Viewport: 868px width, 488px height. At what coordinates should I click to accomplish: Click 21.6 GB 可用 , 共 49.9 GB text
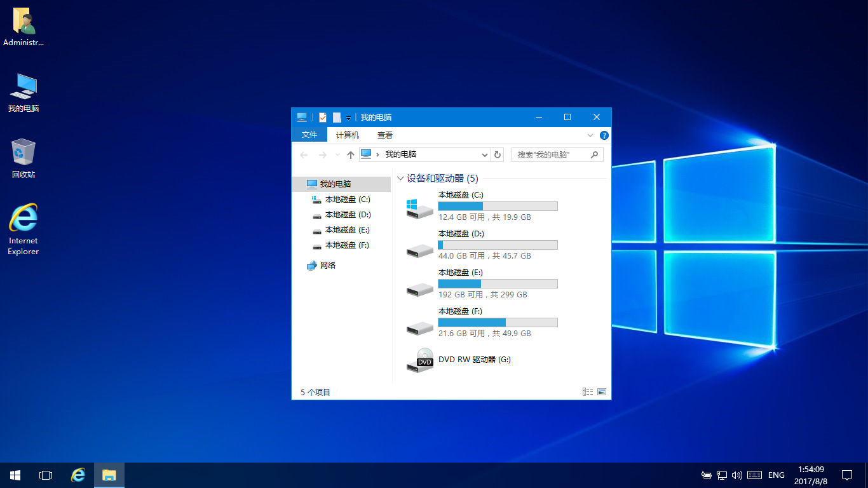point(484,334)
